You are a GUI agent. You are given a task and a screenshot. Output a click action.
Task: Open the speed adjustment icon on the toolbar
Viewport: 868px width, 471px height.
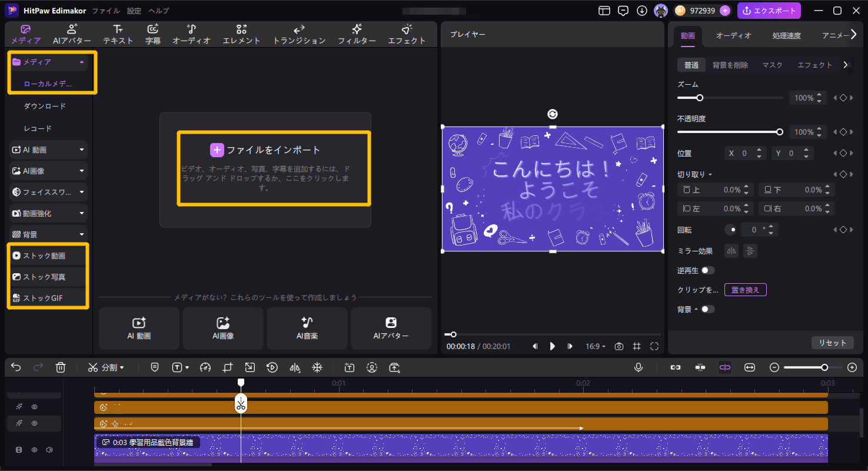click(205, 367)
